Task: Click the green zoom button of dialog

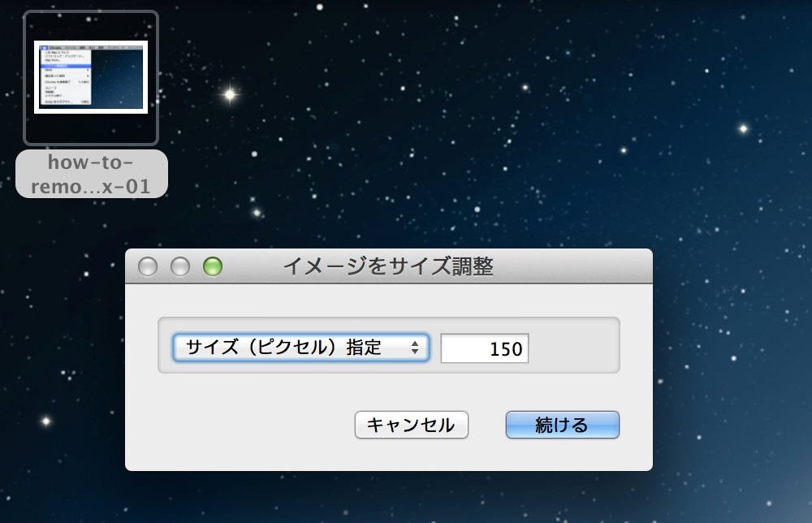Action: [213, 266]
